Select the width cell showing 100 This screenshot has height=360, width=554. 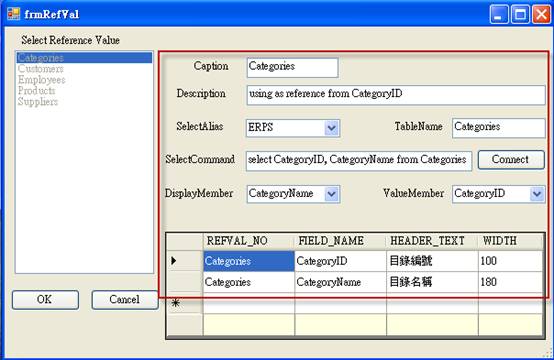coord(511,261)
